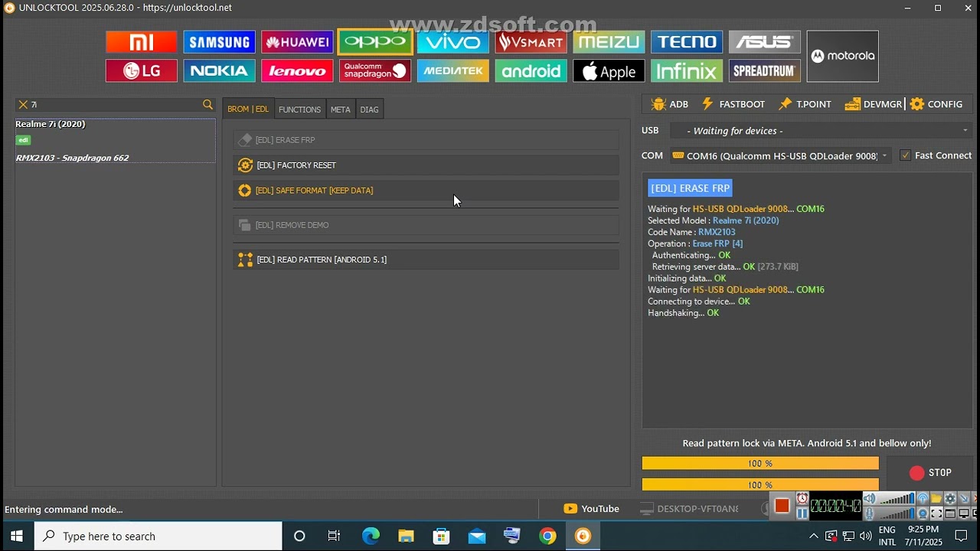Open the Windows notification center
Screen dimensions: 980x551
click(x=962, y=536)
